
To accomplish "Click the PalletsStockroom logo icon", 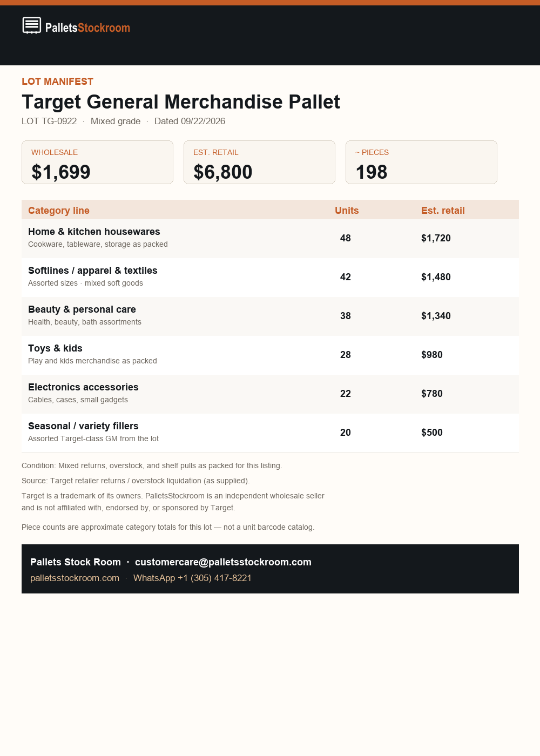I will [32, 25].
